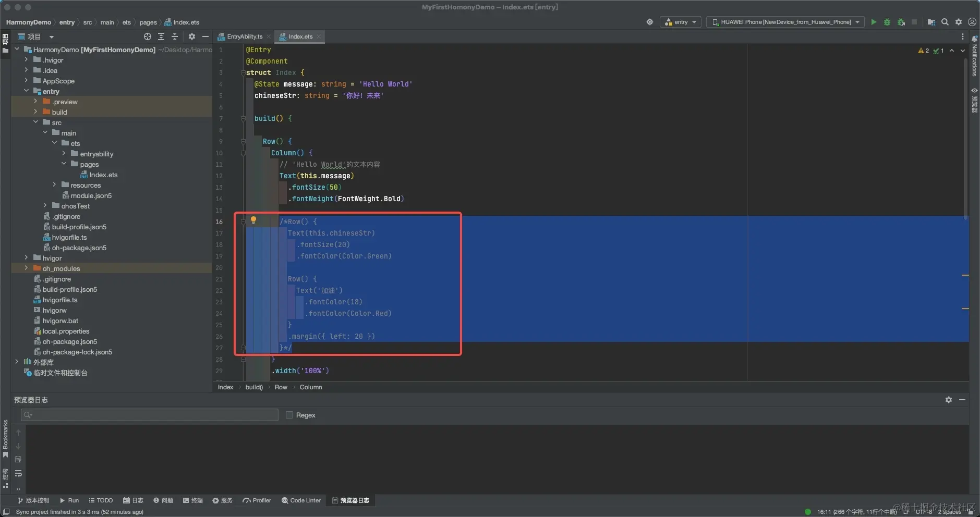The height and width of the screenshot is (517, 980).
Task: Click the target icon left of the entry module selector
Action: (650, 22)
